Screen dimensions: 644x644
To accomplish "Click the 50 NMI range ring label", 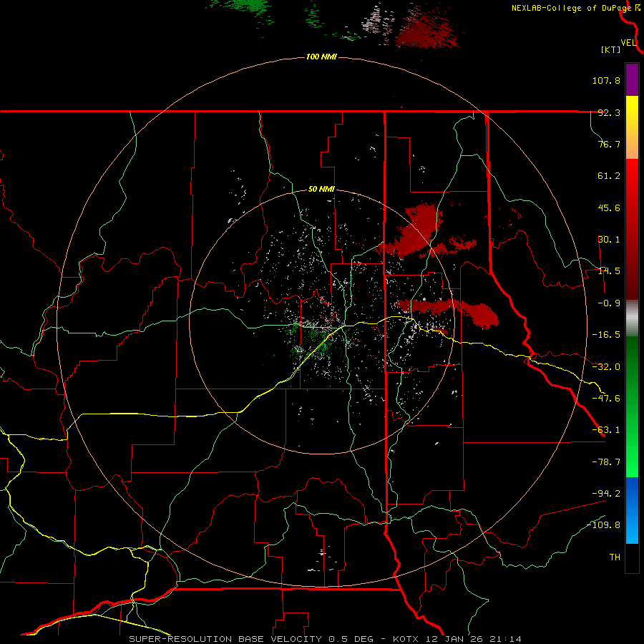I will [321, 190].
